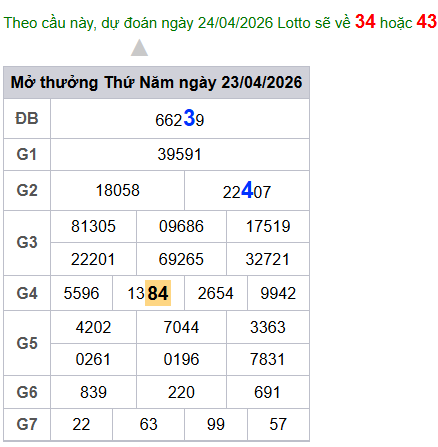
Task: Click the G4 number 5596
Action: [81, 293]
